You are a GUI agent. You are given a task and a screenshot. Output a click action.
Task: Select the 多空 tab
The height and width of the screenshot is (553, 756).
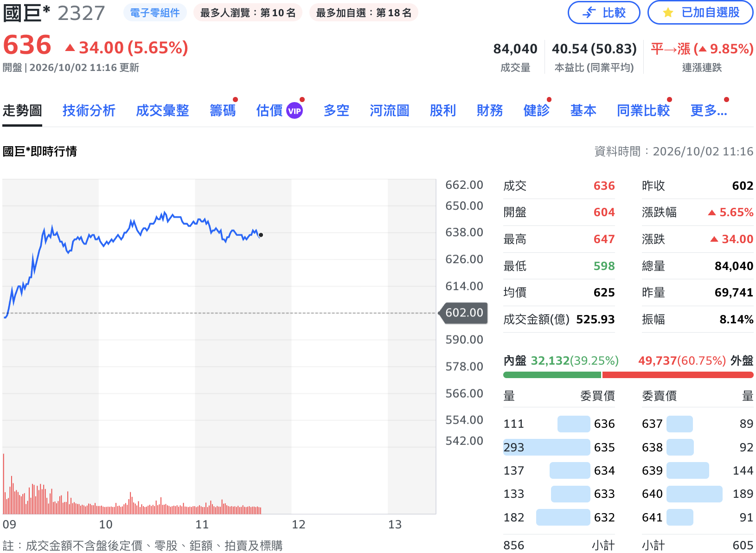coord(336,110)
